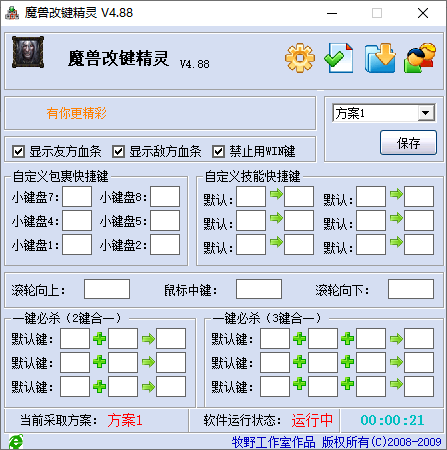The height and width of the screenshot is (450, 447).
Task: Click the 鼠标中键 input field
Action: tap(259, 289)
